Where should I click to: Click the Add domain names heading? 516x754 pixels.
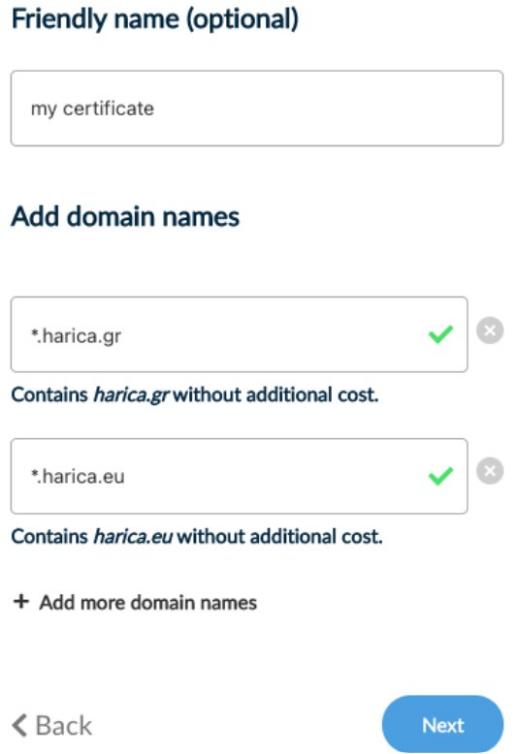click(x=125, y=216)
